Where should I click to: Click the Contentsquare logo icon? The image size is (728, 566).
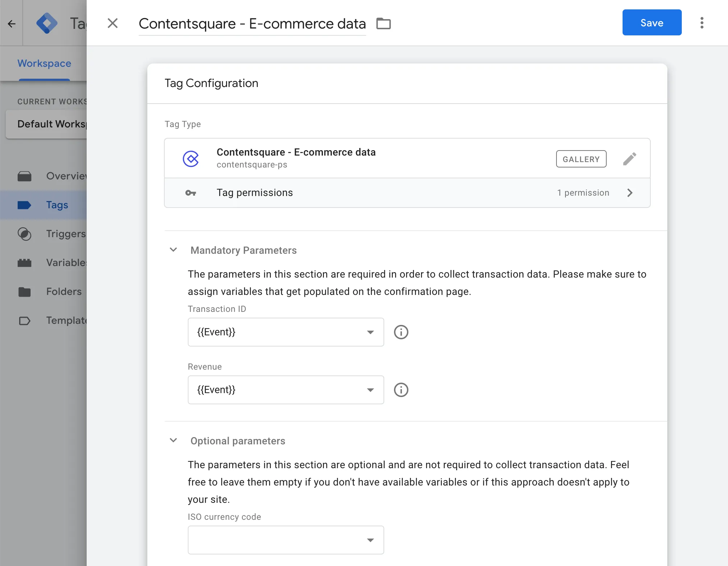191,159
